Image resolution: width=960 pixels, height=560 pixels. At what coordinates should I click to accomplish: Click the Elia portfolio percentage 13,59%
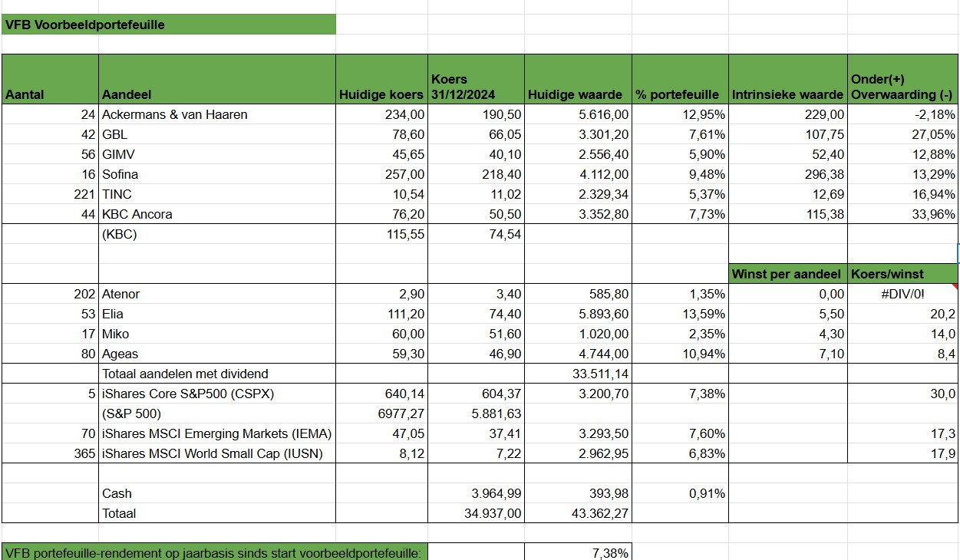[x=679, y=314]
